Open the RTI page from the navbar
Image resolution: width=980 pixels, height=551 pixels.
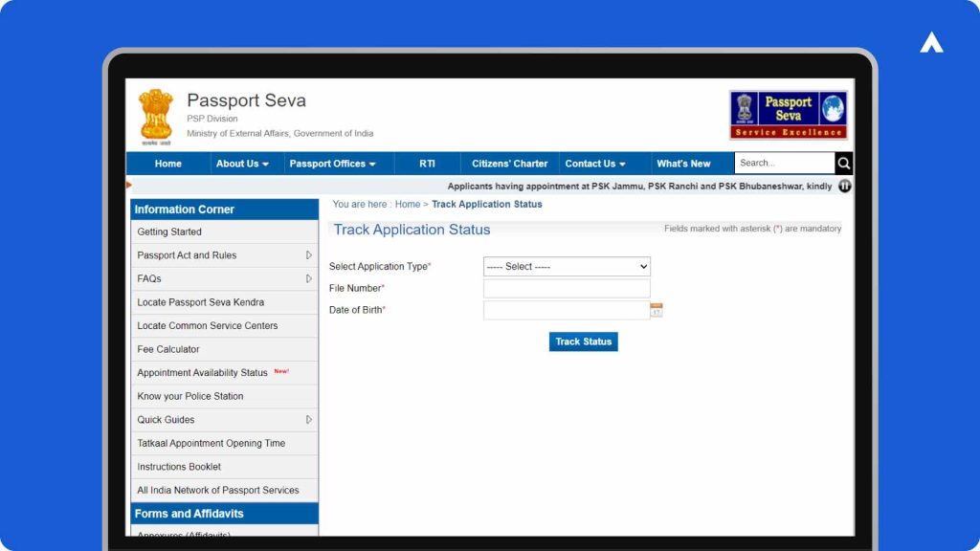click(427, 163)
